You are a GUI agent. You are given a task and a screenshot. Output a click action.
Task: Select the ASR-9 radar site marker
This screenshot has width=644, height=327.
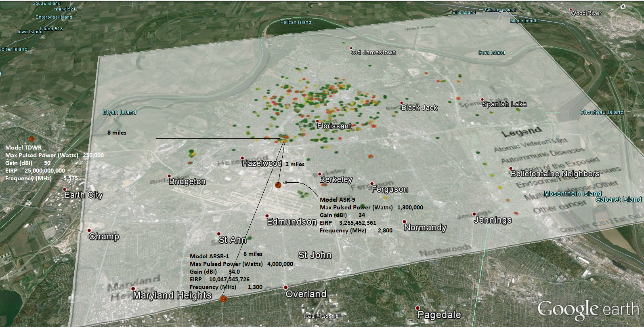[x=278, y=185]
